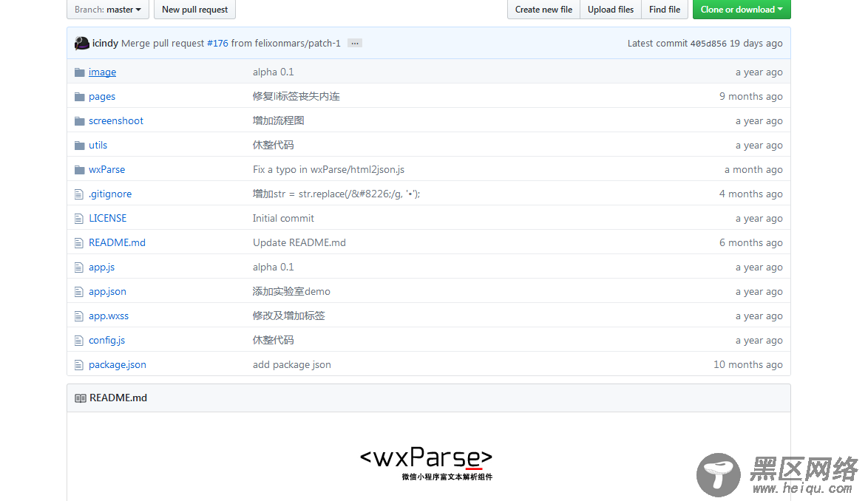Image resolution: width=868 pixels, height=501 pixels.
Task: Expand the commit message ellipsis button
Action: point(355,43)
